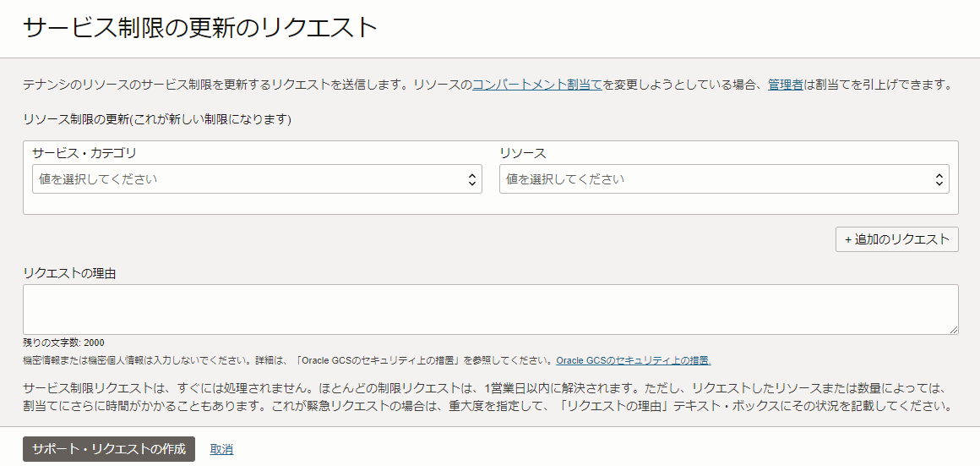Click the リクエストの理由 label
The height and width of the screenshot is (466, 980).
(x=69, y=272)
